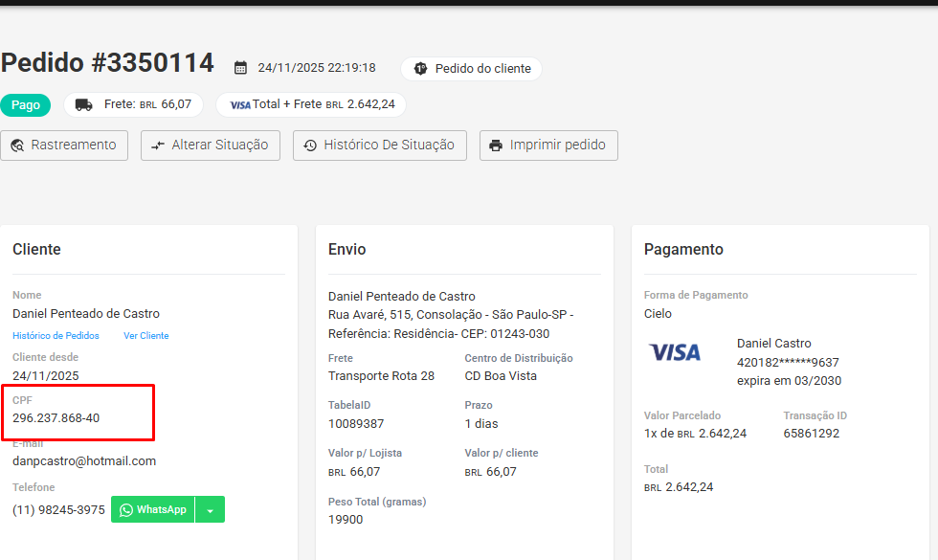Click the customer email danpcastro@hotmail.com
Viewport: 938px width, 560px height.
click(x=84, y=460)
